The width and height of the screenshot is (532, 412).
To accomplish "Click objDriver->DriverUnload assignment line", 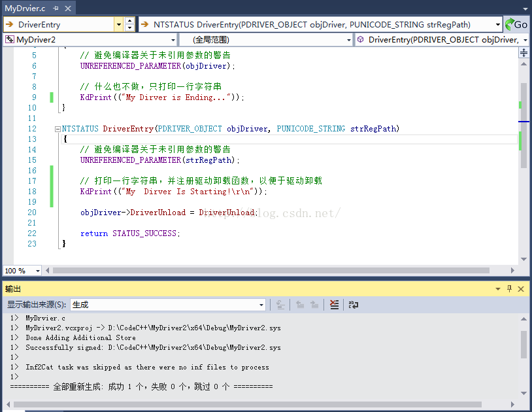I will [169, 213].
